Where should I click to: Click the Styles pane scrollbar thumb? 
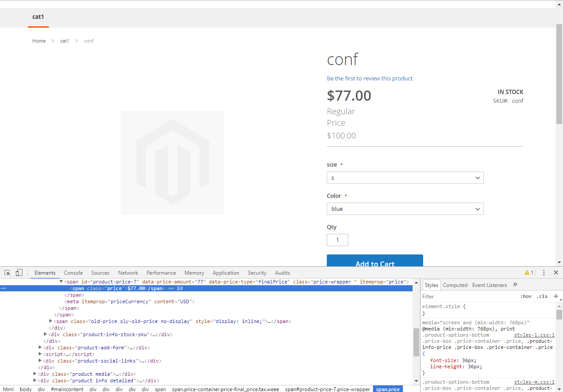point(559,314)
